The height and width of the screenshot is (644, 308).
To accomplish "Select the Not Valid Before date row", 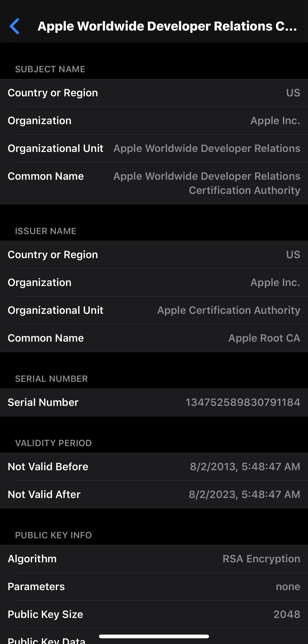I will (x=154, y=466).
